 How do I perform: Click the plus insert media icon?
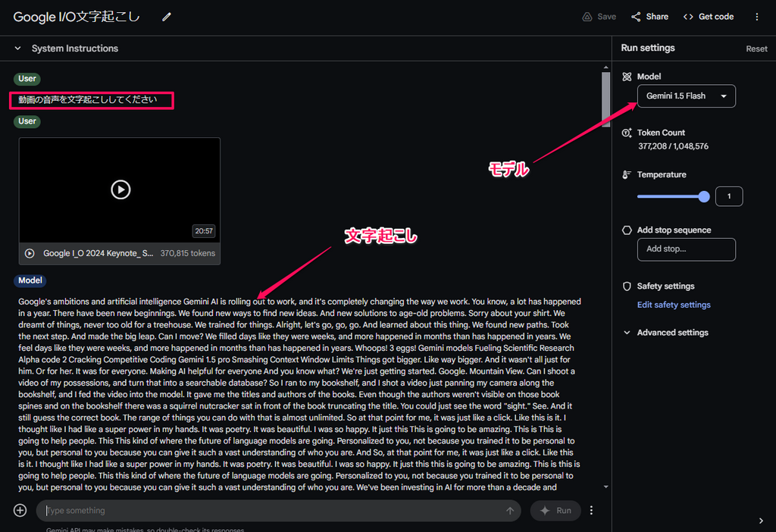click(20, 510)
